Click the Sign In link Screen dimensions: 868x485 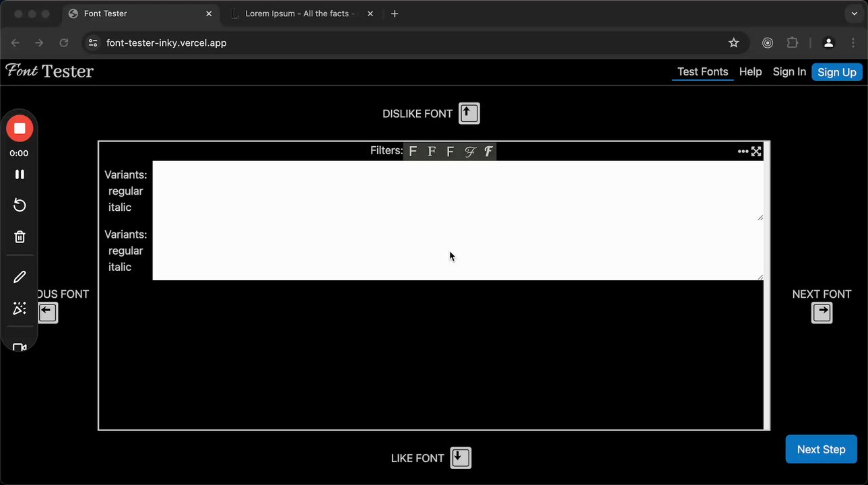click(x=789, y=71)
